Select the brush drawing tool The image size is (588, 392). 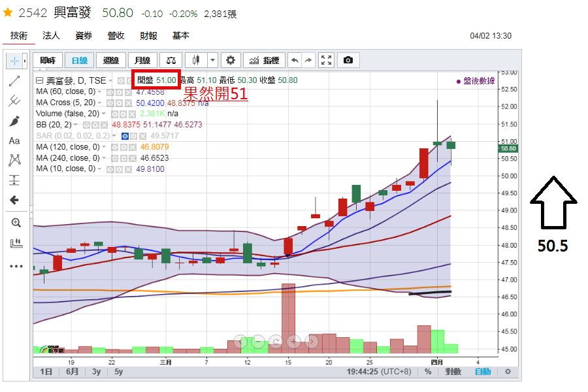[14, 121]
